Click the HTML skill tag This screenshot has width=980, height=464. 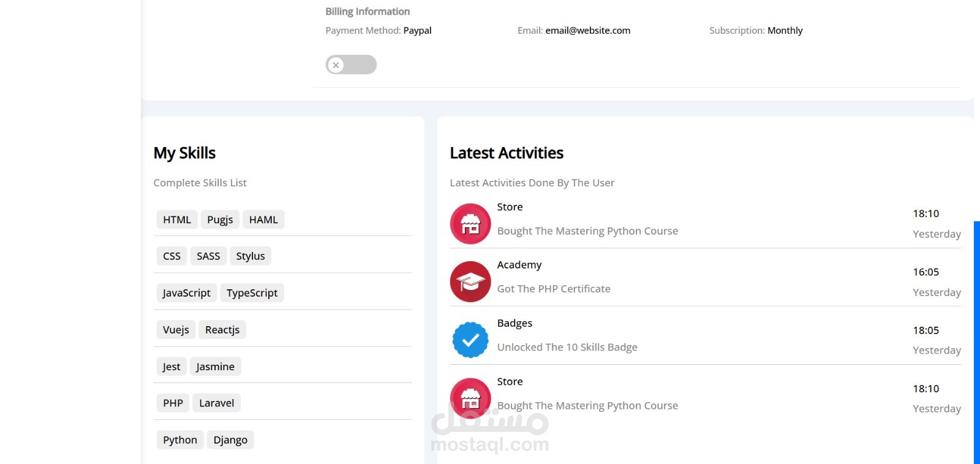(x=177, y=219)
